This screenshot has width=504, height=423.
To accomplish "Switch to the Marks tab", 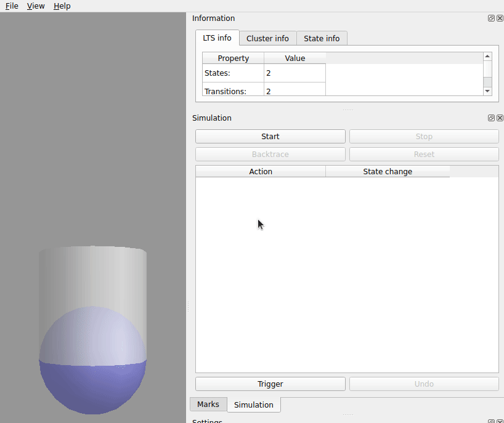I will pyautogui.click(x=208, y=405).
